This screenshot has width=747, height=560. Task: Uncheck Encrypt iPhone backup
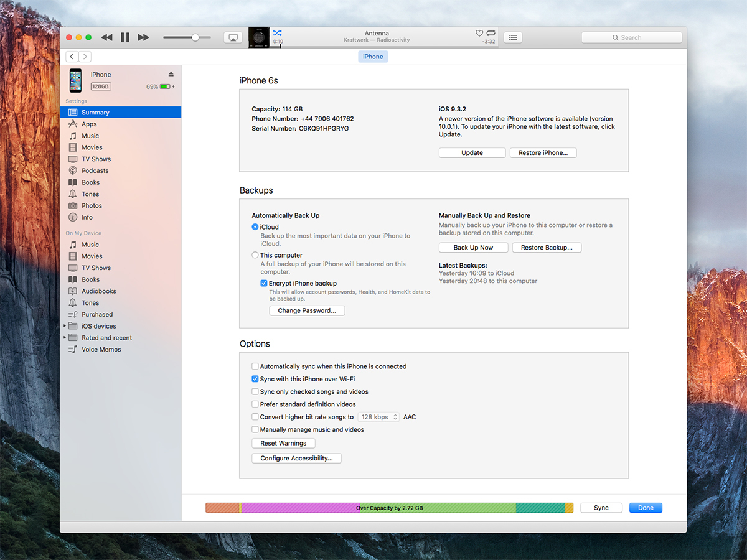point(264,283)
